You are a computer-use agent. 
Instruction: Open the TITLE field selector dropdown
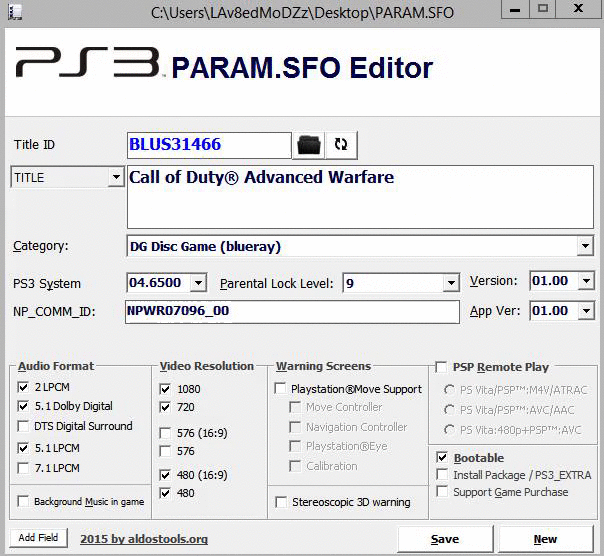tap(116, 177)
